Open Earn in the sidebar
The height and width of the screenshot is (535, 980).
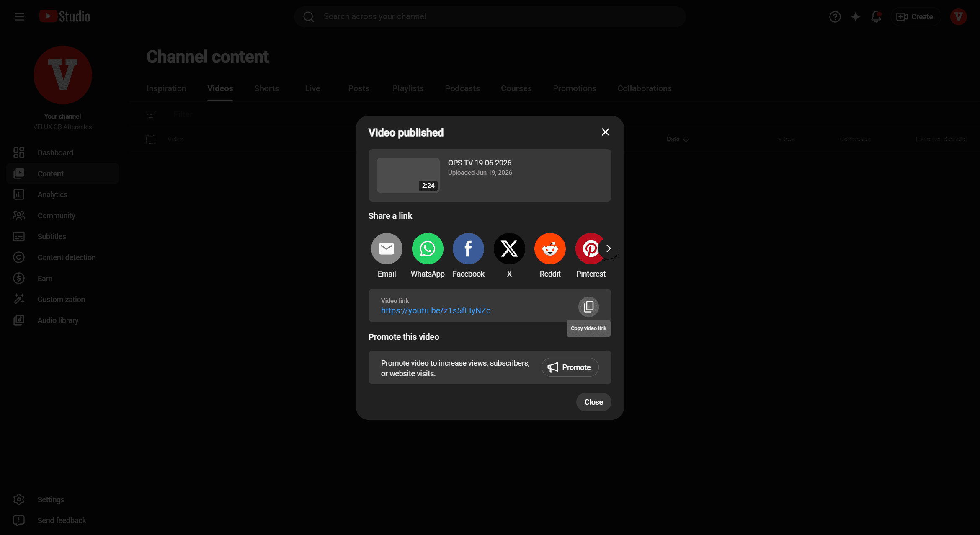(62, 278)
